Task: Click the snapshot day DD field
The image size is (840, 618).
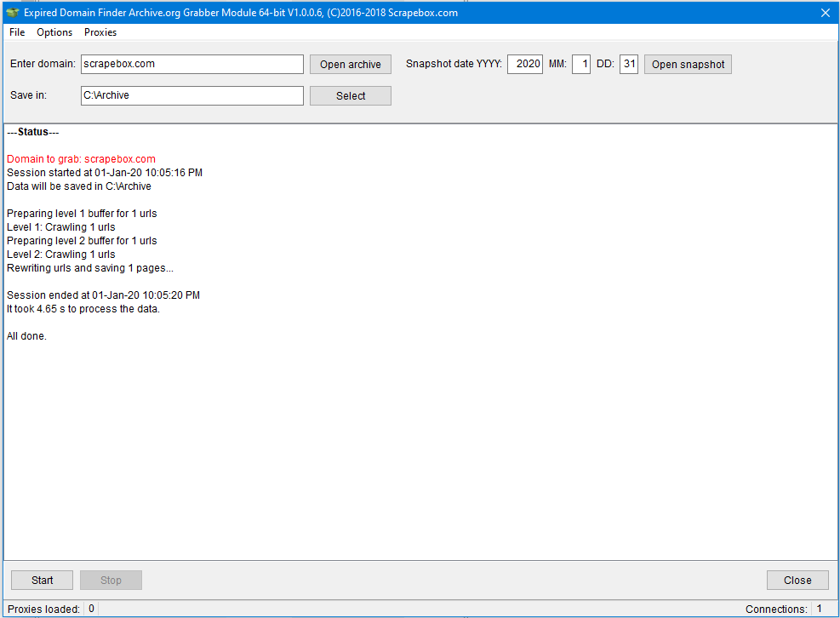Action: tap(629, 64)
